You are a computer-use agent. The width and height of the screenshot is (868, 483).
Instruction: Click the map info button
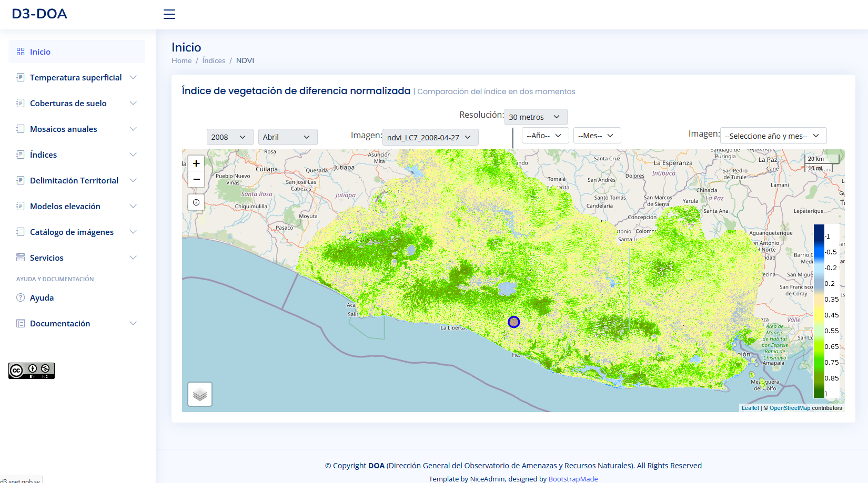196,202
